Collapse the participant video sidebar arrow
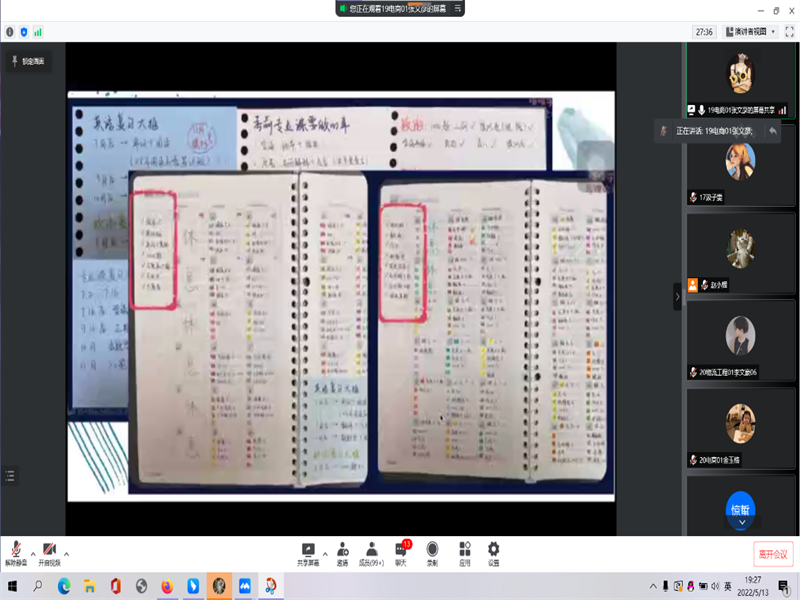 [x=677, y=296]
